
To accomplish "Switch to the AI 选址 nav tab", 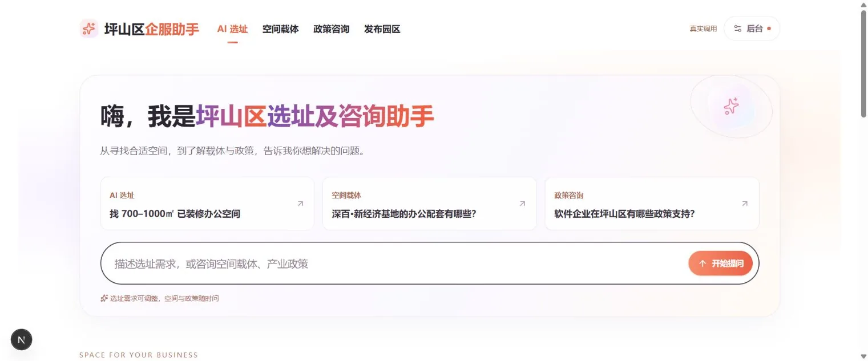I will (232, 29).
